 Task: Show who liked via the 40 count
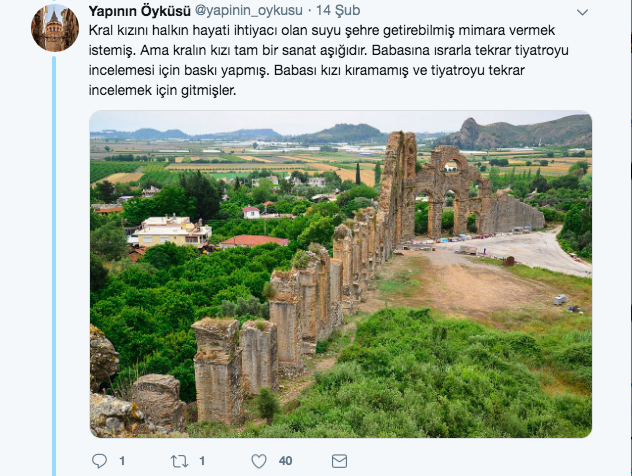coord(285,461)
